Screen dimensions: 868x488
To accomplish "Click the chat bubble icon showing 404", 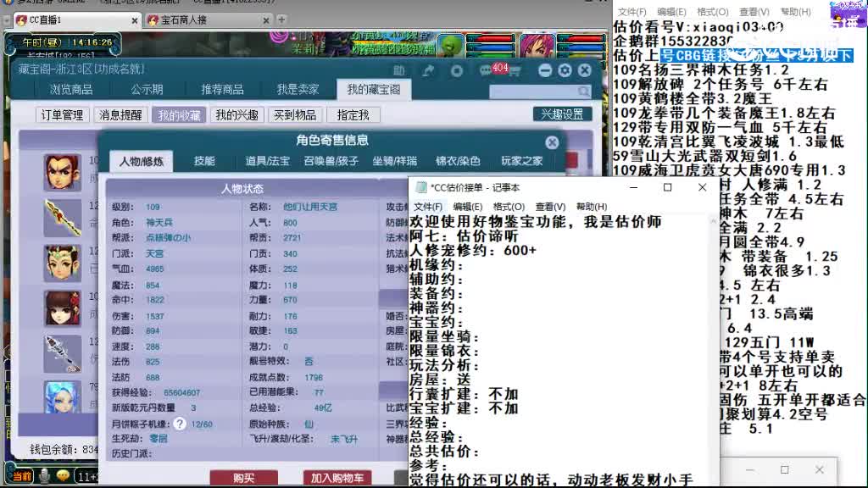I will [x=490, y=69].
